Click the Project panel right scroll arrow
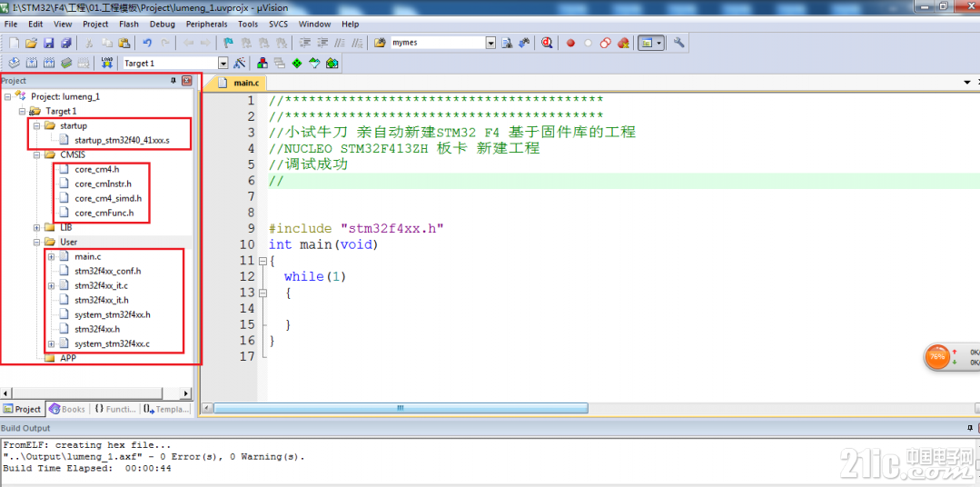 pos(186,393)
